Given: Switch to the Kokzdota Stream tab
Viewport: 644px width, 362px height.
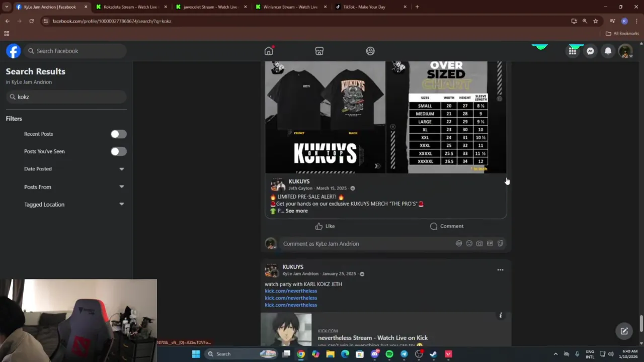Looking at the screenshot, I should [131, 7].
